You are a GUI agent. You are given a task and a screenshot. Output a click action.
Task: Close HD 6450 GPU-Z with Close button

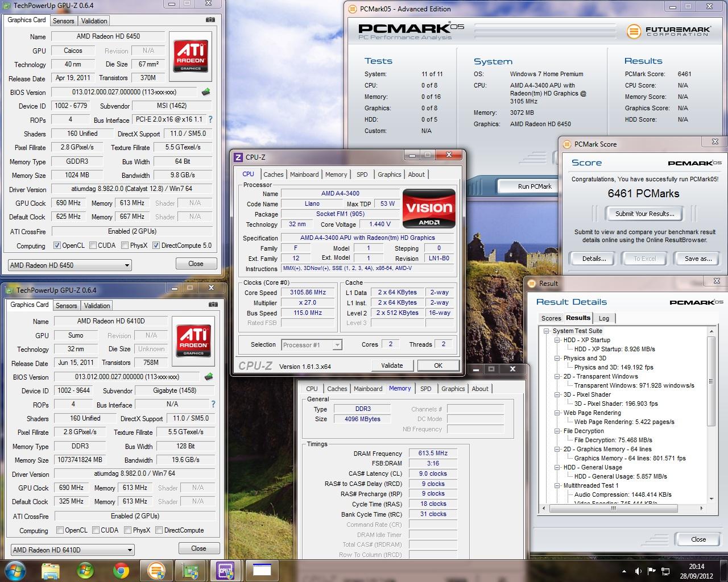(x=196, y=264)
